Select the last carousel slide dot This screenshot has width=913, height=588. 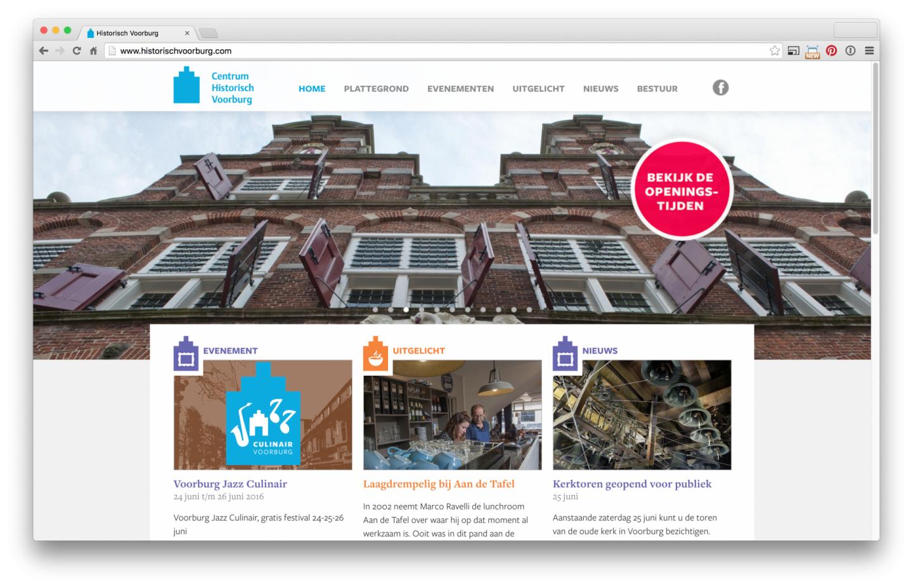click(x=529, y=310)
